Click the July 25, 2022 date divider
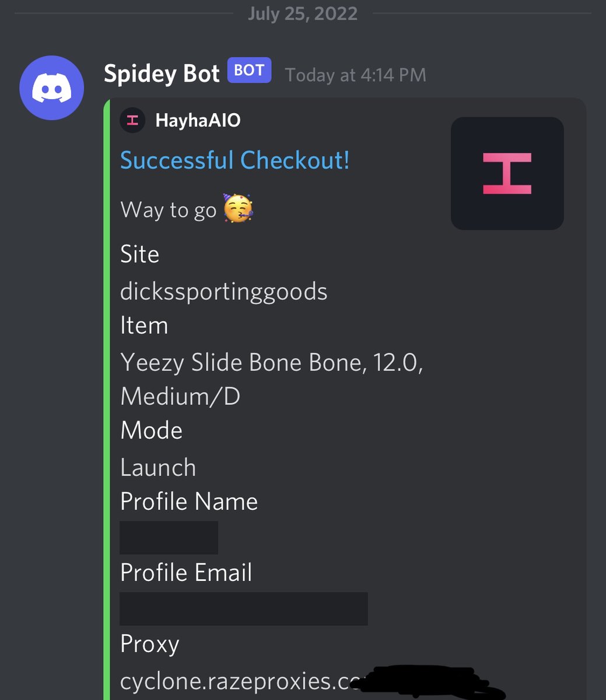 pos(303,13)
